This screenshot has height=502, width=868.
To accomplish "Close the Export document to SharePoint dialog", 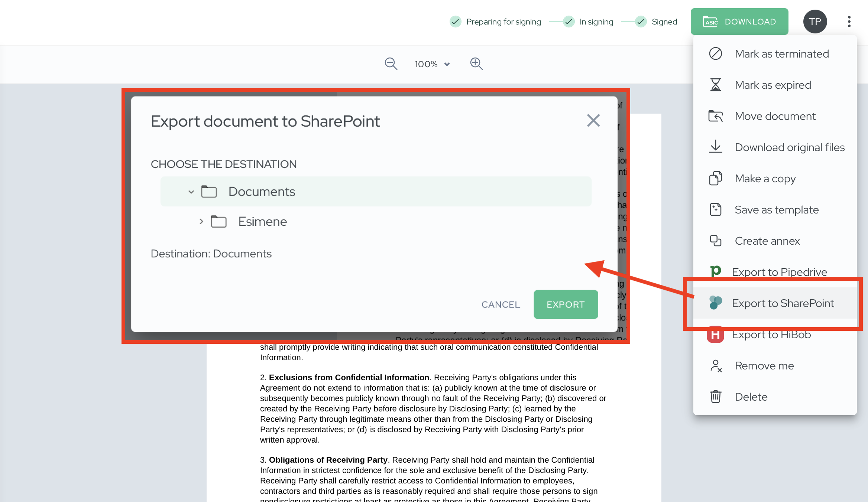I will (x=593, y=121).
